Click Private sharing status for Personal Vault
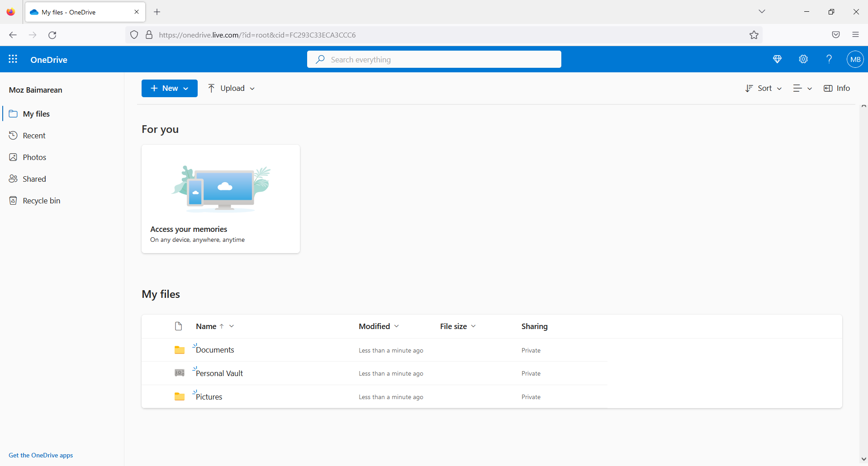The width and height of the screenshot is (868, 466). (531, 373)
